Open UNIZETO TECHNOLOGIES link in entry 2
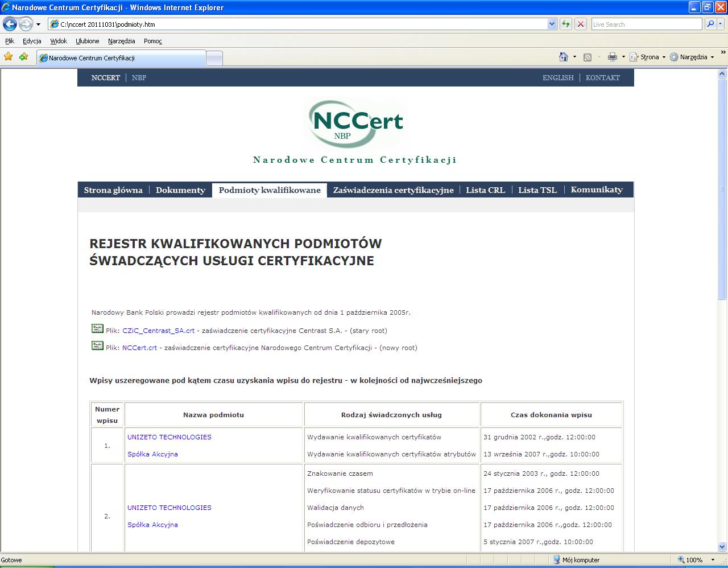The width and height of the screenshot is (728, 568). tap(169, 508)
